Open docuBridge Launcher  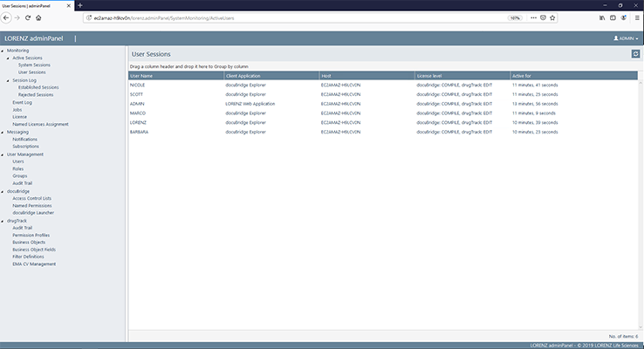pyautogui.click(x=33, y=213)
